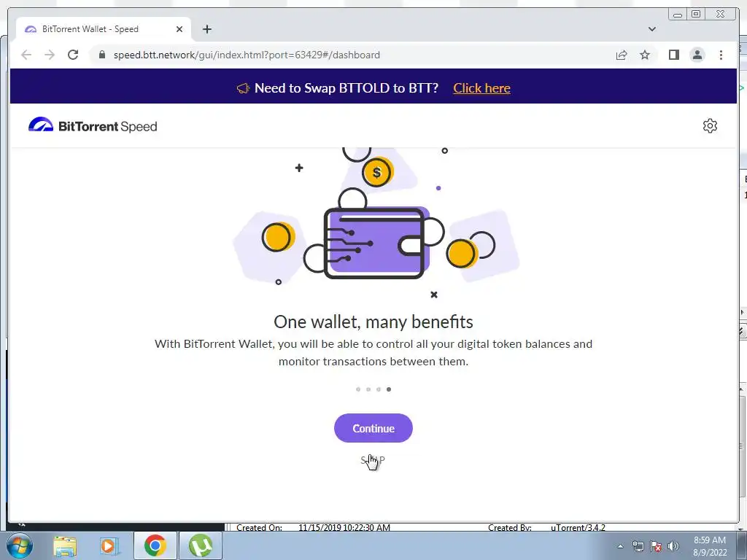The image size is (747, 560).
Task: Click the BitTorrent Speed logo
Action: (x=93, y=125)
